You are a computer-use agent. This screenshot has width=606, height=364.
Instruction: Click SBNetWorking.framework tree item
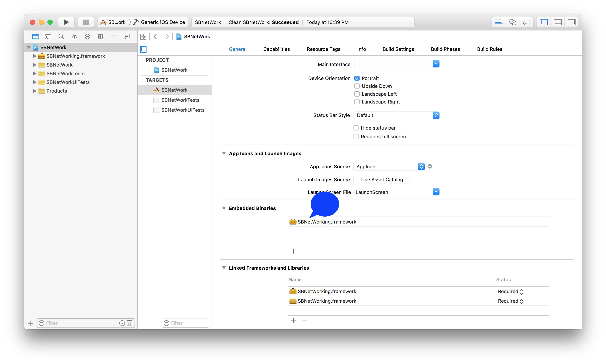(x=76, y=56)
